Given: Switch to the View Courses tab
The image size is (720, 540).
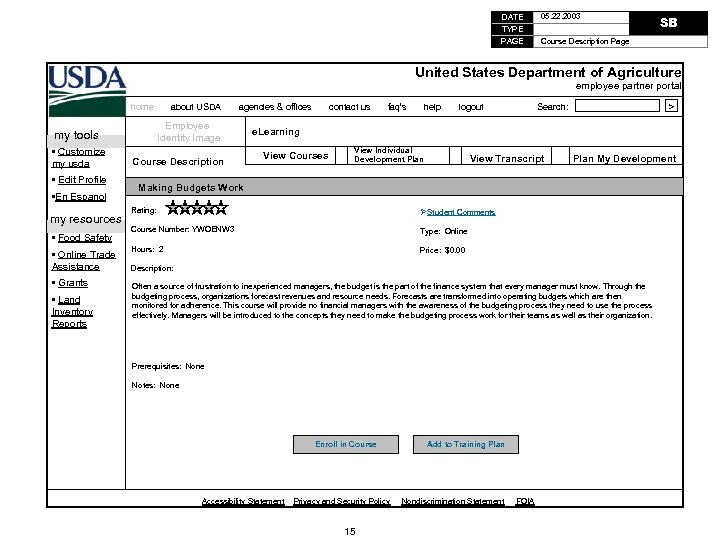Looking at the screenshot, I should tap(291, 155).
